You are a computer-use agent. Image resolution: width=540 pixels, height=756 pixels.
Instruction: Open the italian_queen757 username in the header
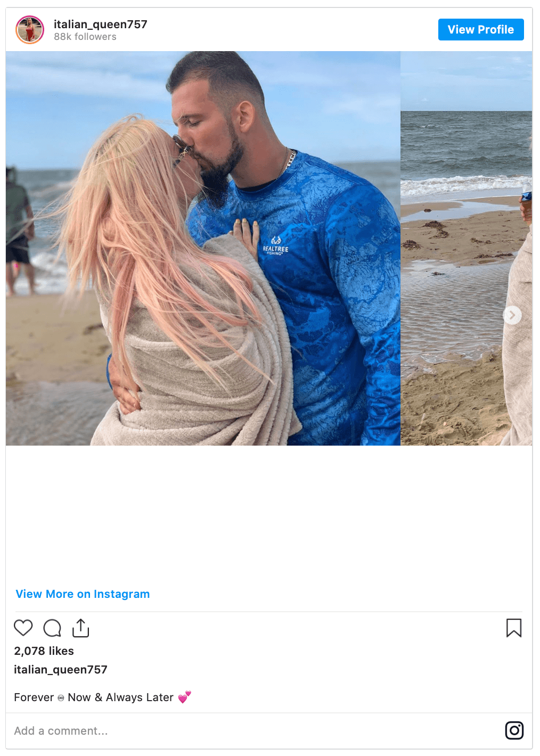click(101, 24)
